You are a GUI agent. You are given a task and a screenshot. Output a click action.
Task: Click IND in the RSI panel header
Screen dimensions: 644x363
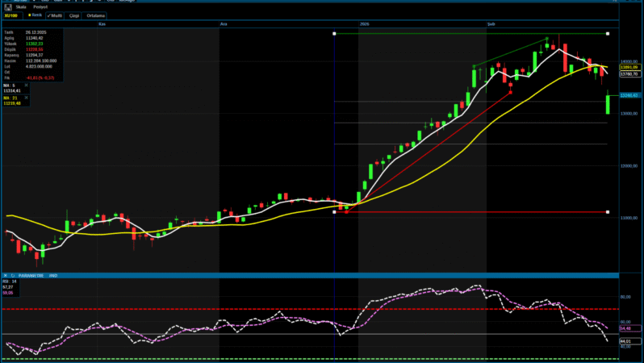click(x=52, y=275)
